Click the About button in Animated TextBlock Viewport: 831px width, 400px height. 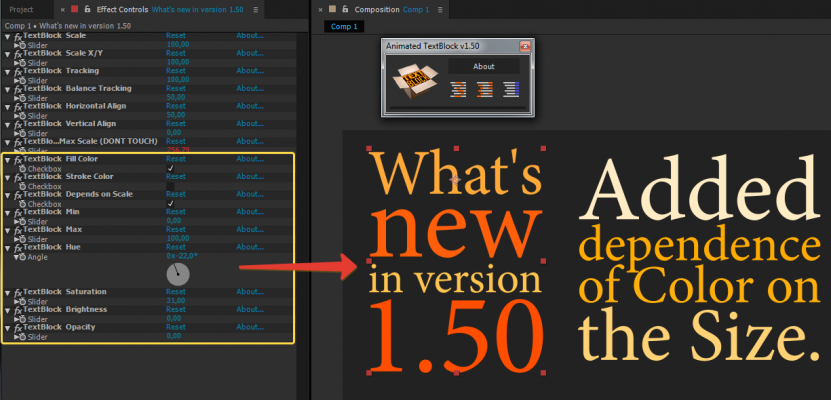484,67
